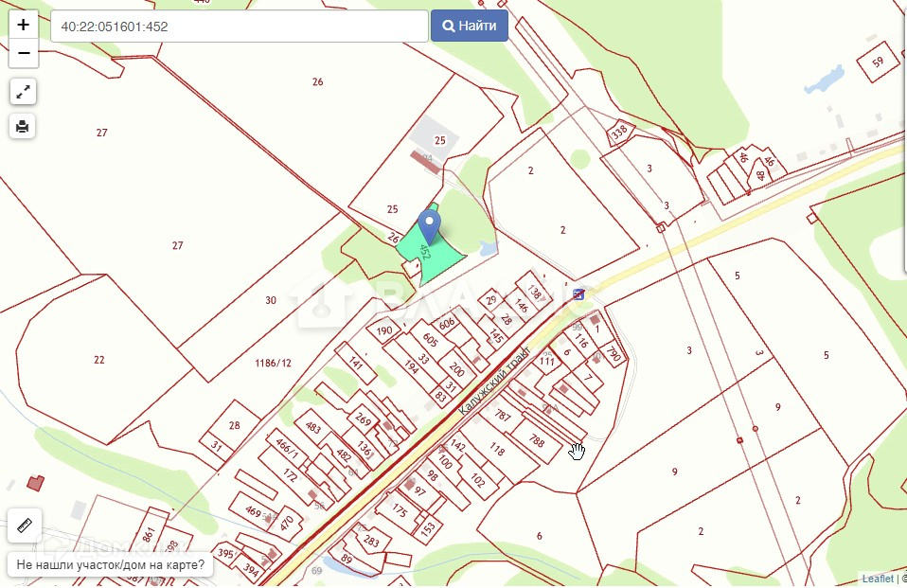This screenshot has height=588, width=907.
Task: Select parcel 30 on the map
Action: (271, 300)
